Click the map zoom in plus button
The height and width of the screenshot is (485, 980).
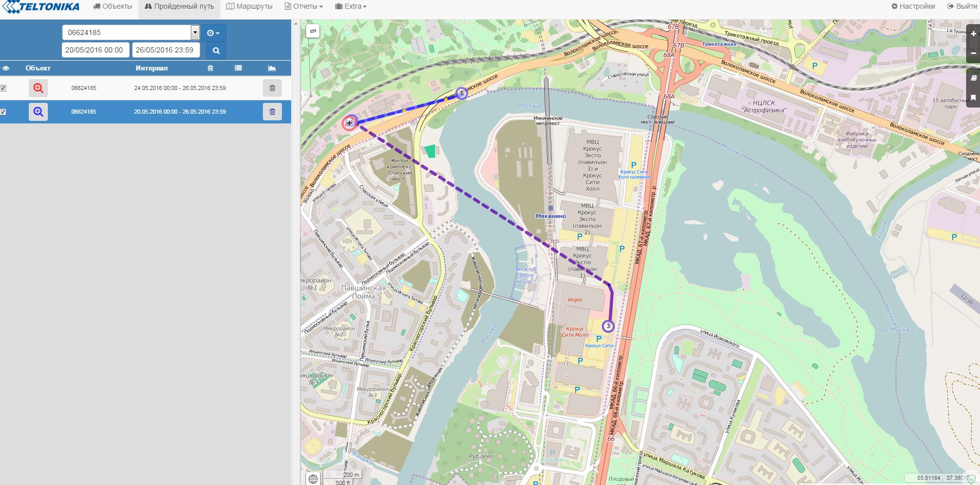[x=973, y=33]
